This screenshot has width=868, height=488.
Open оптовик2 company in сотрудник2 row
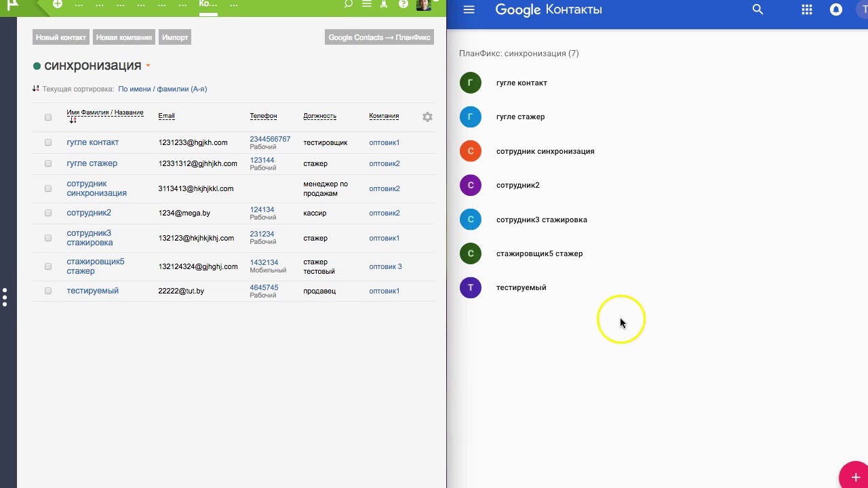[x=384, y=213]
